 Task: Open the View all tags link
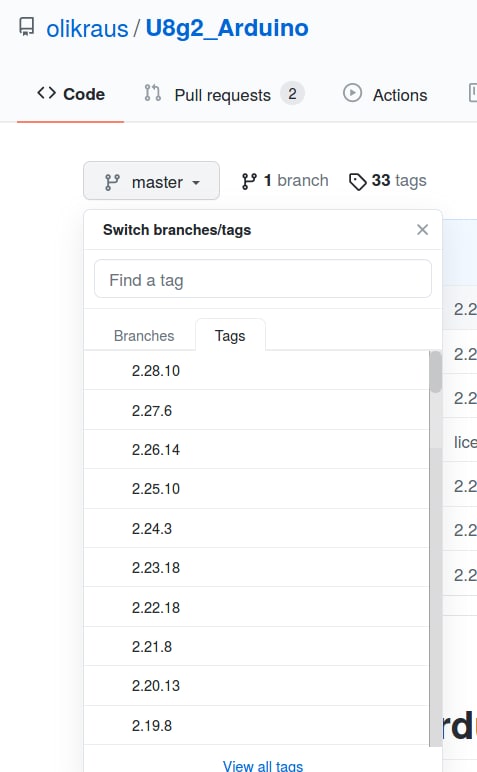pyautogui.click(x=263, y=766)
